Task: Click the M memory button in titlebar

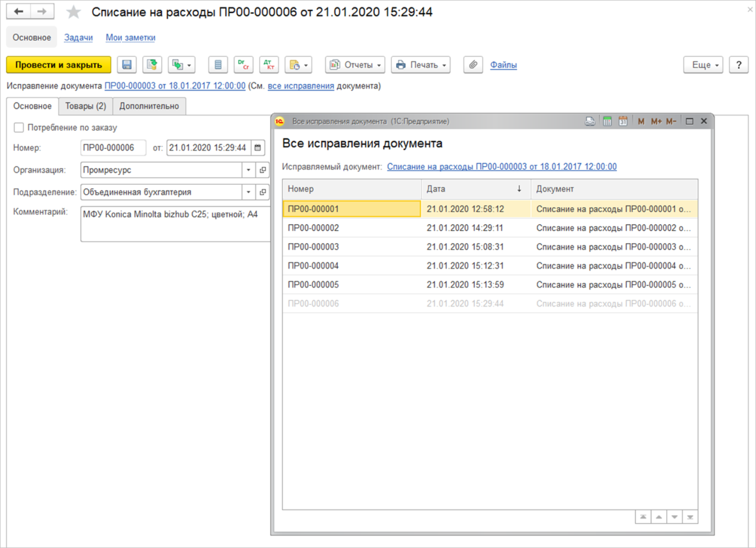Action: pos(641,121)
